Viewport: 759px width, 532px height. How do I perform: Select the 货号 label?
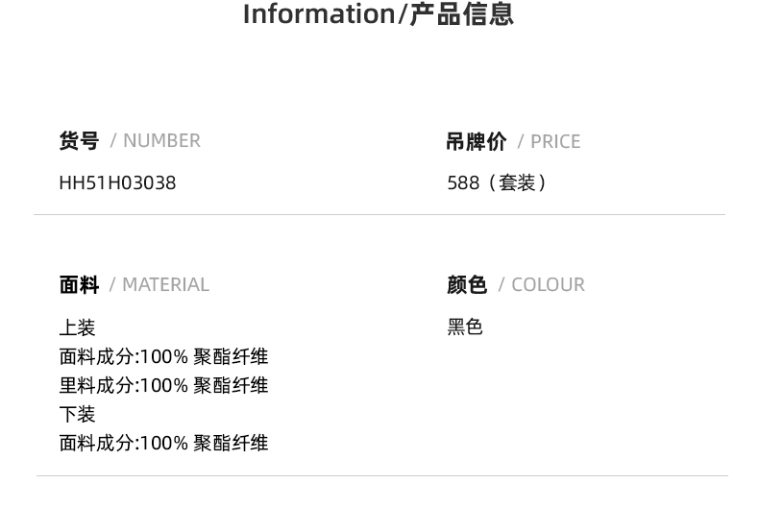pos(79,141)
